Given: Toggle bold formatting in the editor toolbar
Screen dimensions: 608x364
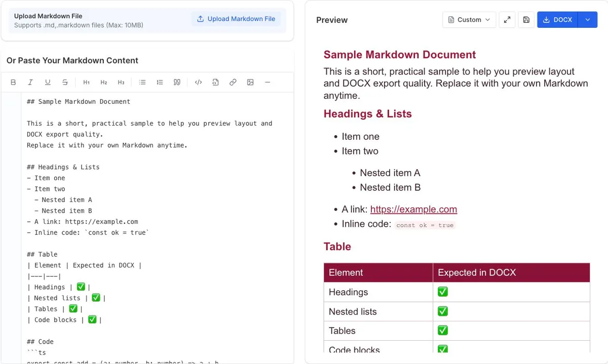Looking at the screenshot, I should (x=13, y=82).
